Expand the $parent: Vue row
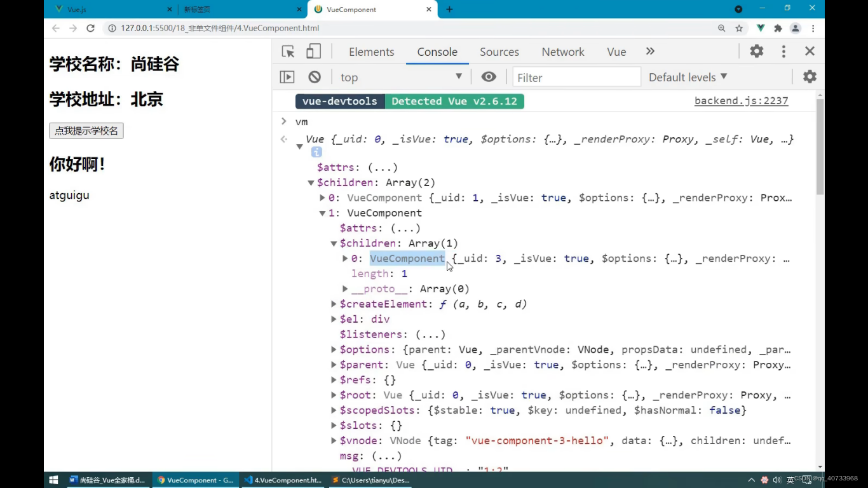868x488 pixels. coord(334,365)
